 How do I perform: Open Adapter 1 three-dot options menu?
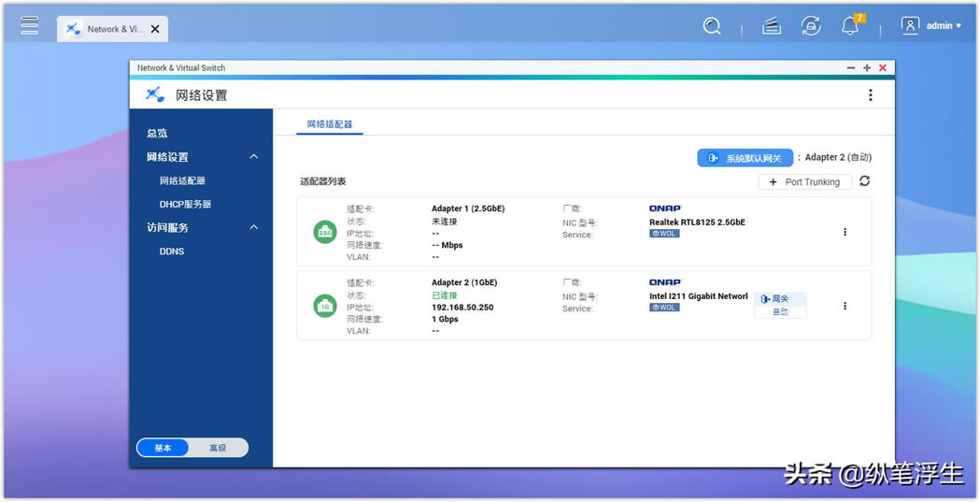[845, 232]
